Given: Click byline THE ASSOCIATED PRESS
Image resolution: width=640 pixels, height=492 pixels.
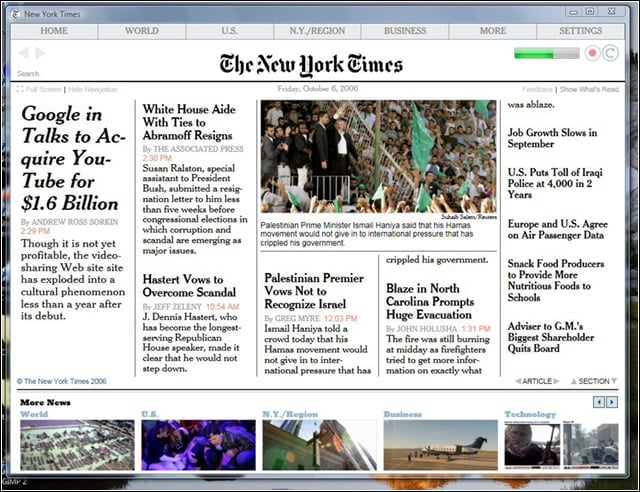Looking at the screenshot, I should pyautogui.click(x=198, y=149).
